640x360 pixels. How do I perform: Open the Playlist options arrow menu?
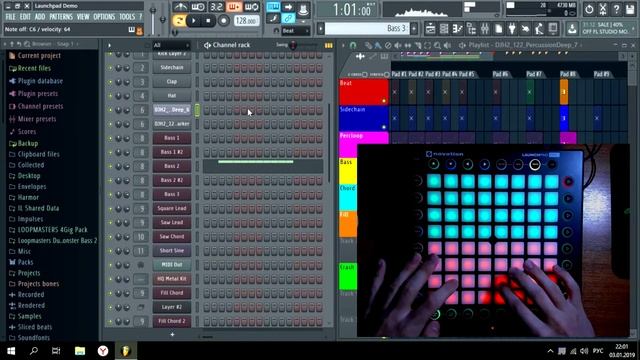[343, 45]
